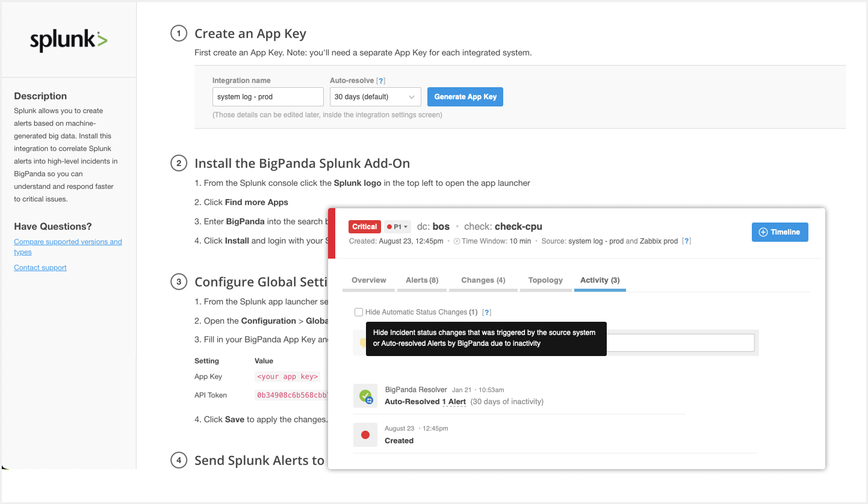The height and width of the screenshot is (504, 868).
Task: Switch to the Alerts (8) tab
Action: coord(422,280)
